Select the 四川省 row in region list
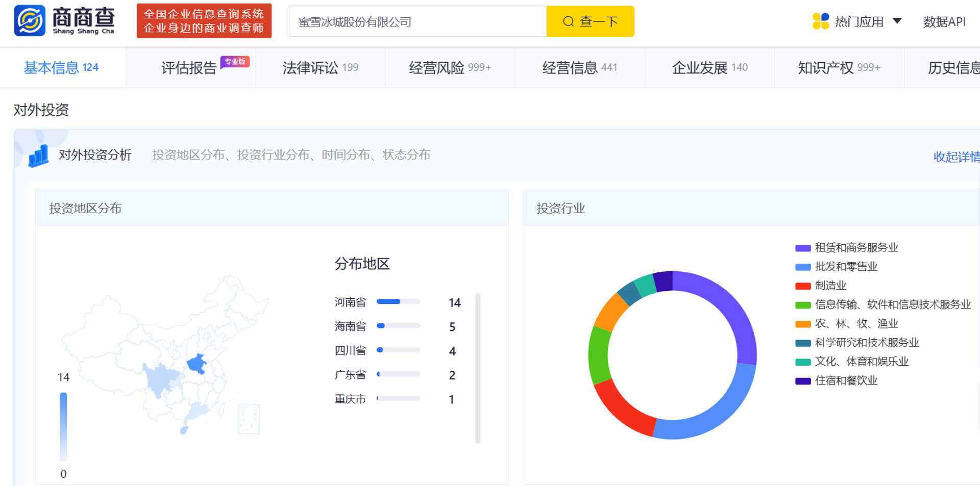Viewport: 980px width, 486px height. (398, 351)
